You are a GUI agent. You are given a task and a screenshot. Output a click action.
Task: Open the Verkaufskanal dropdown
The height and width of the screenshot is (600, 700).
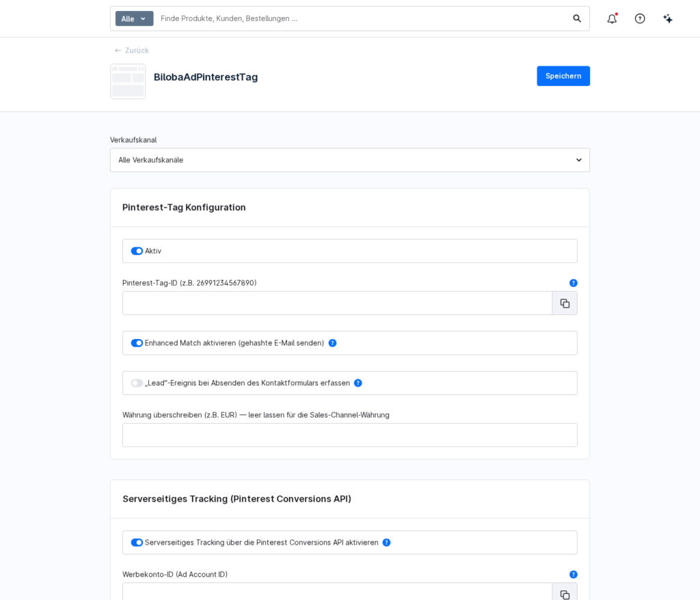(x=350, y=160)
